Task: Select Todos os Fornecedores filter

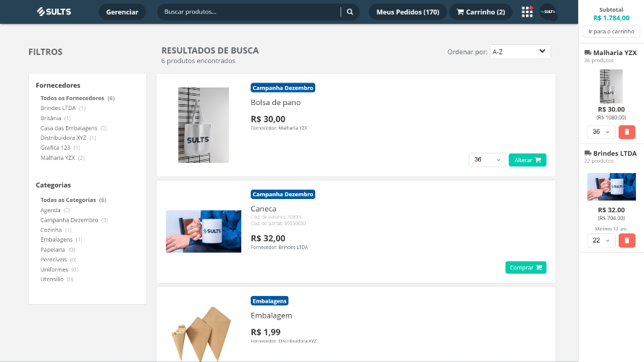Action: point(78,98)
